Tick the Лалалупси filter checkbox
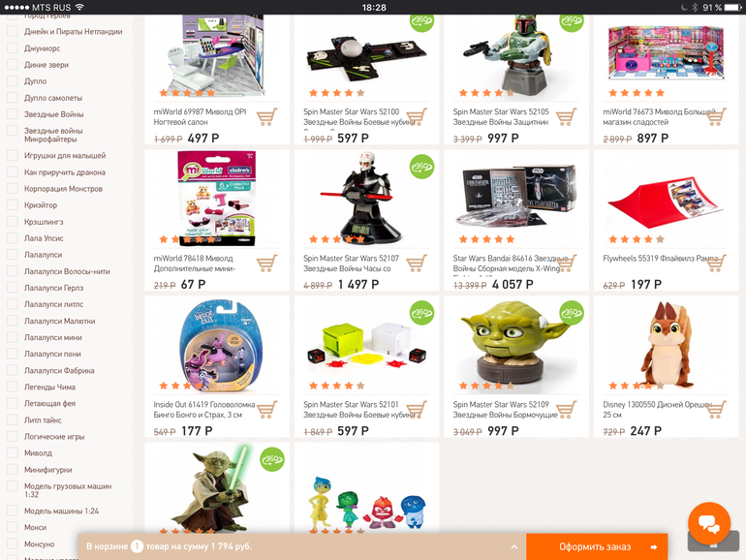Viewport: 746px width, 560px height. click(x=13, y=255)
